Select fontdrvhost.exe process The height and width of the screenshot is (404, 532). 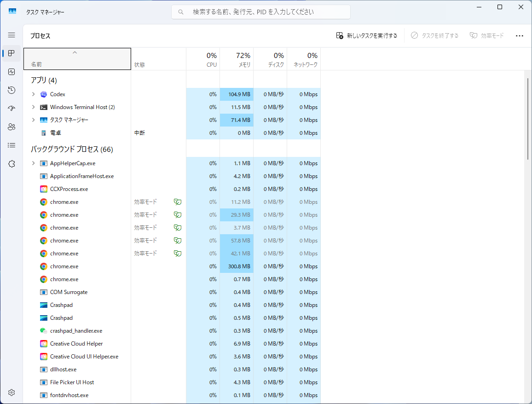[172, 395]
